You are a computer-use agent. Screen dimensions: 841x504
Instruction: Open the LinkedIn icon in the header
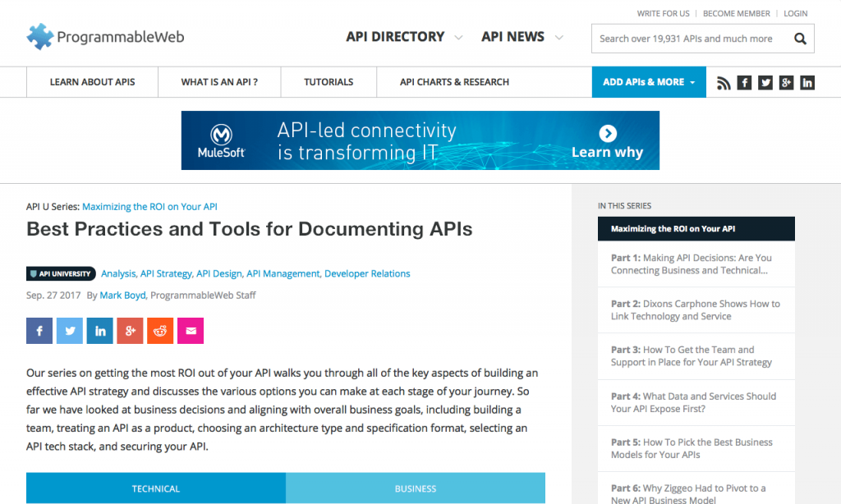click(x=807, y=82)
